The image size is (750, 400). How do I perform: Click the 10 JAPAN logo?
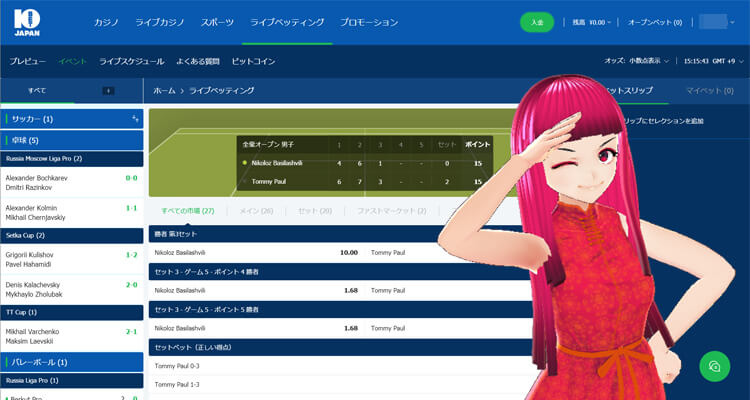coord(27,22)
